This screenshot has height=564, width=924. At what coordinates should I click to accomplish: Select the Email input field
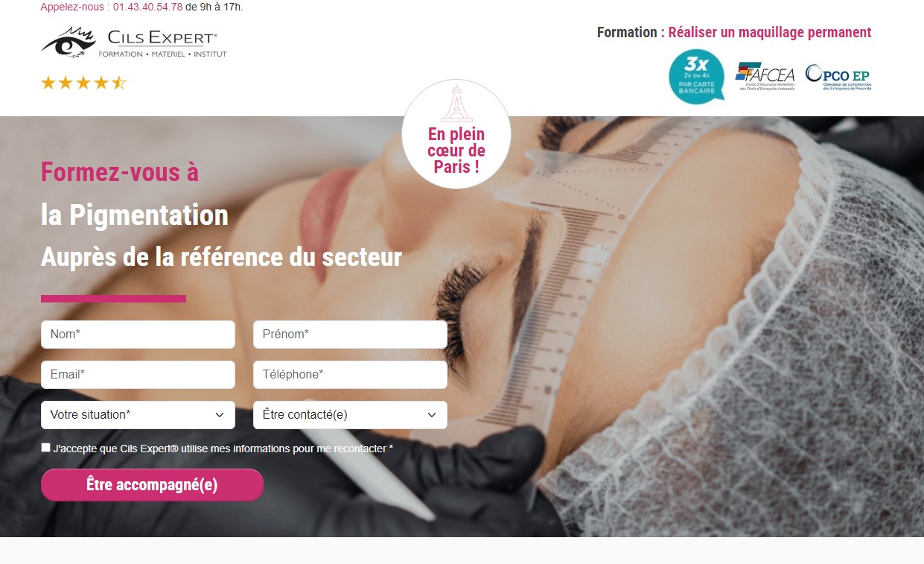tap(138, 375)
